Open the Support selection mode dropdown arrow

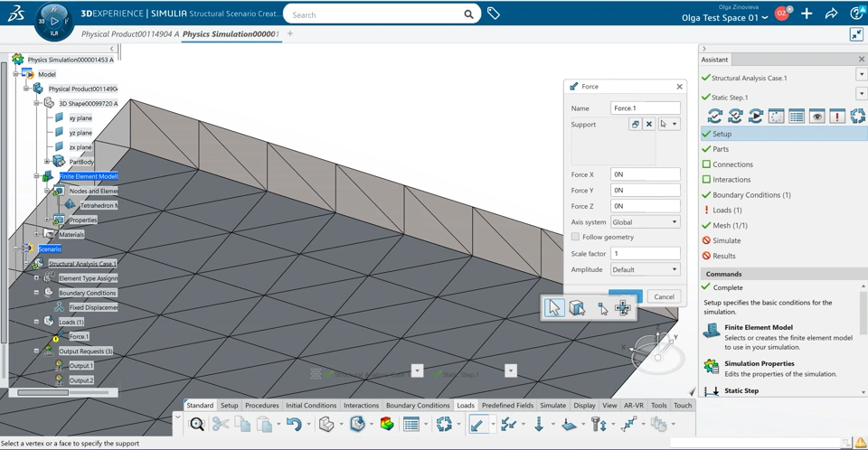tap(675, 124)
